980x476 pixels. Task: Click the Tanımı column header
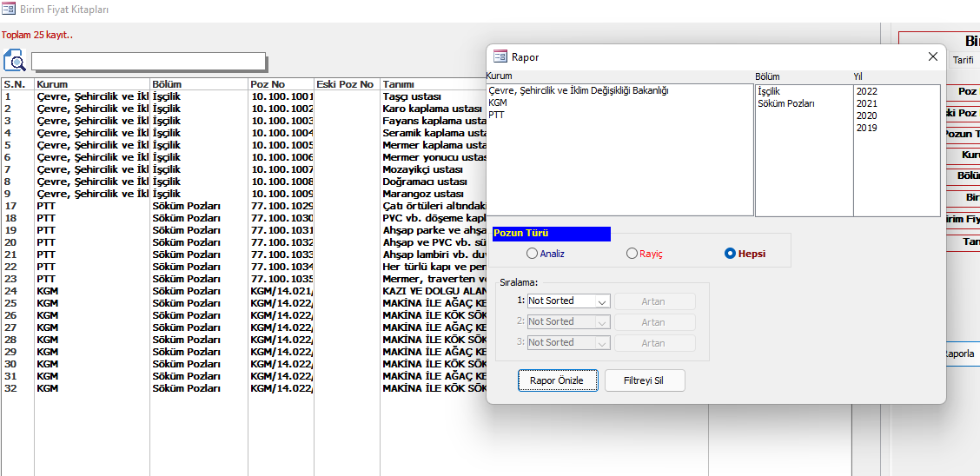[434, 84]
